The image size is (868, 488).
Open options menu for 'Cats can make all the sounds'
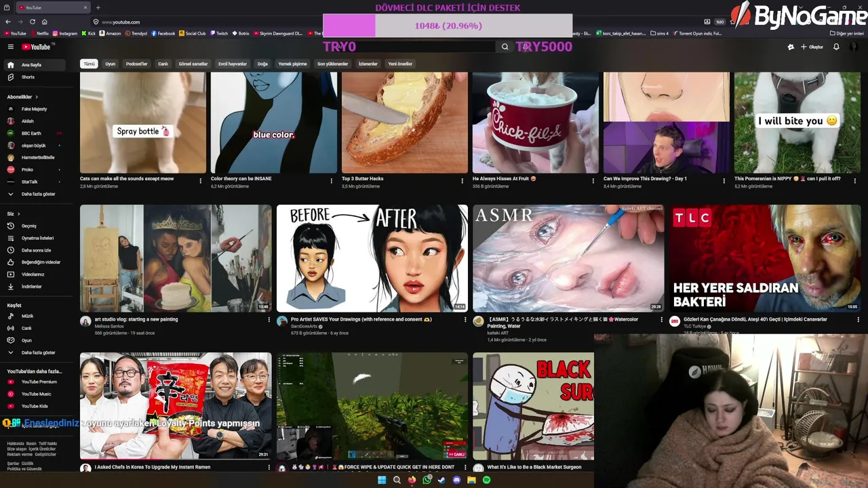[200, 181]
